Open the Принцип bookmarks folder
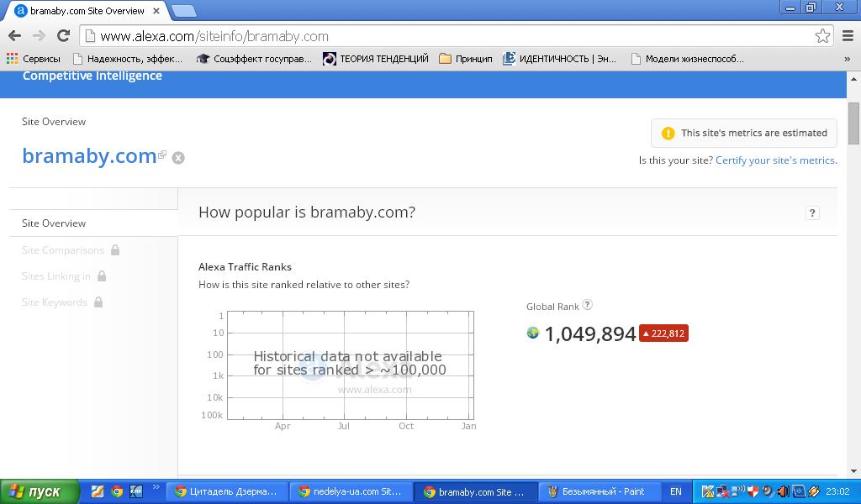Image resolution: width=861 pixels, height=504 pixels. [466, 59]
